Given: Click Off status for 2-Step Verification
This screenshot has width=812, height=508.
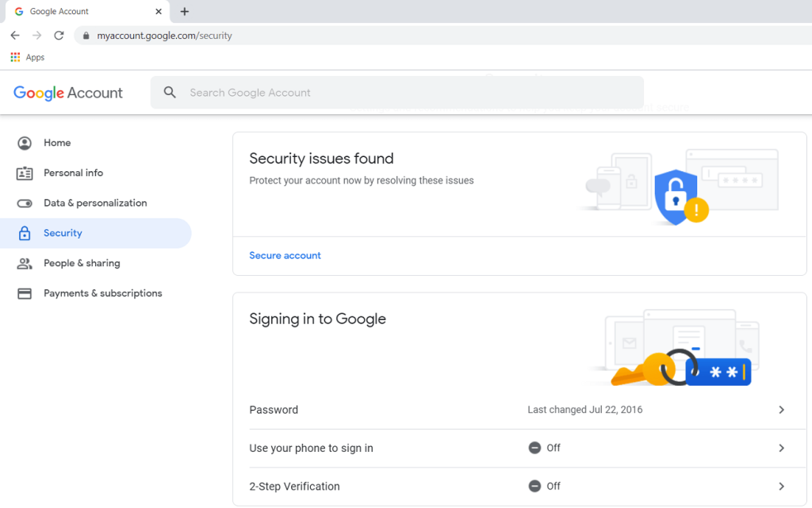Looking at the screenshot, I should (545, 486).
